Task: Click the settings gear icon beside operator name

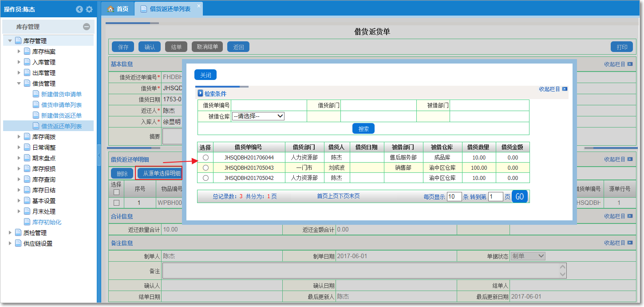Action: click(89, 9)
